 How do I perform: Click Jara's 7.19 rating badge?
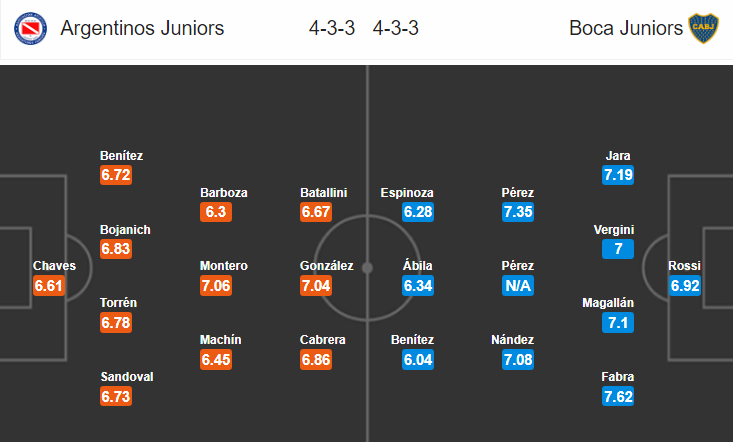618,175
